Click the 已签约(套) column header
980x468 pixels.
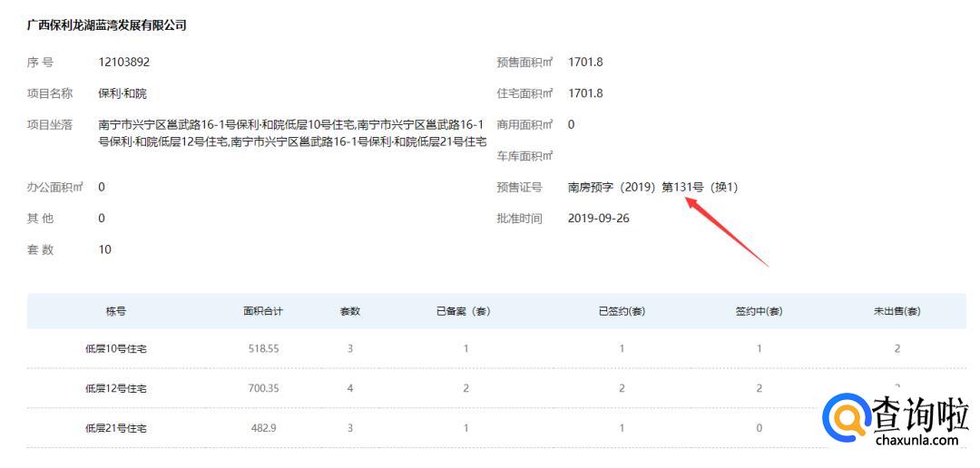tap(622, 311)
